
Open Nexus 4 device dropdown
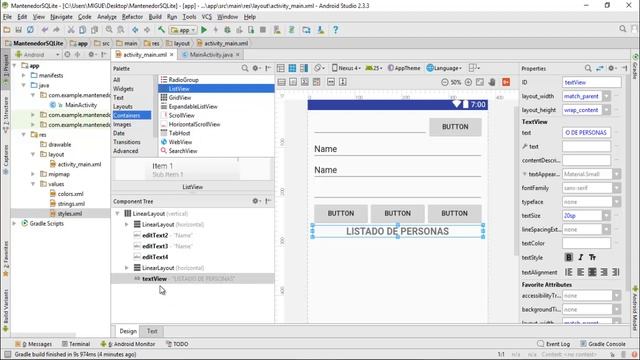tap(346, 68)
